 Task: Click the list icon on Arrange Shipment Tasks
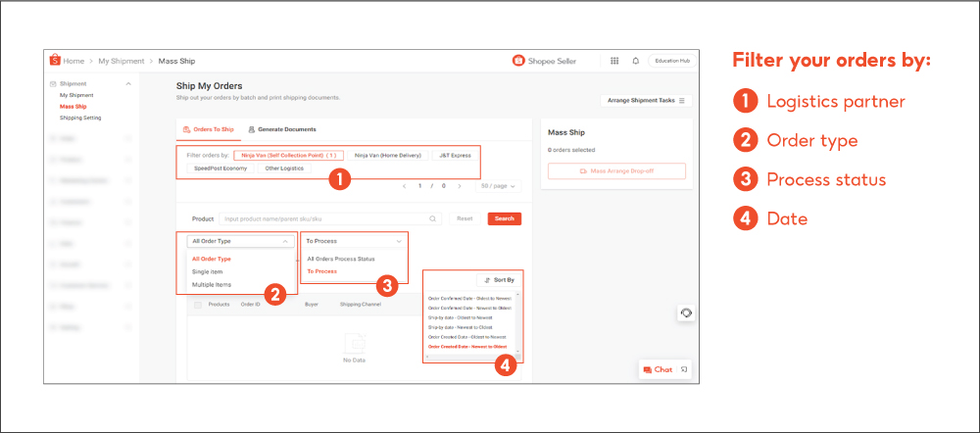682,101
